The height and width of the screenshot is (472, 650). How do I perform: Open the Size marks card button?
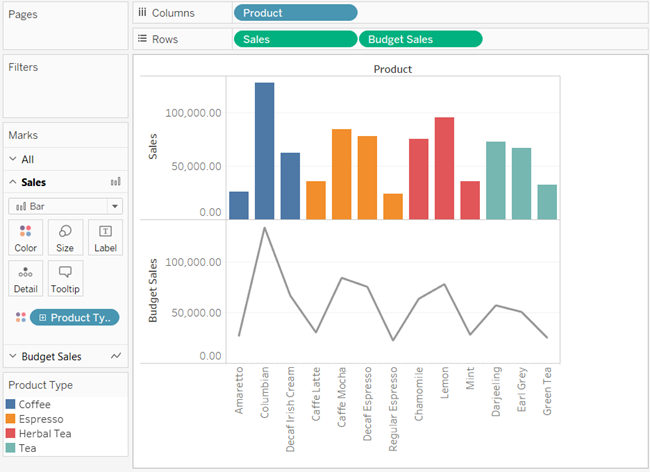coord(65,237)
